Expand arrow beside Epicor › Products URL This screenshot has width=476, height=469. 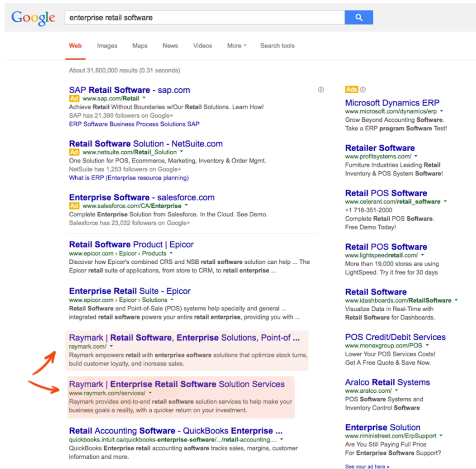171,253
